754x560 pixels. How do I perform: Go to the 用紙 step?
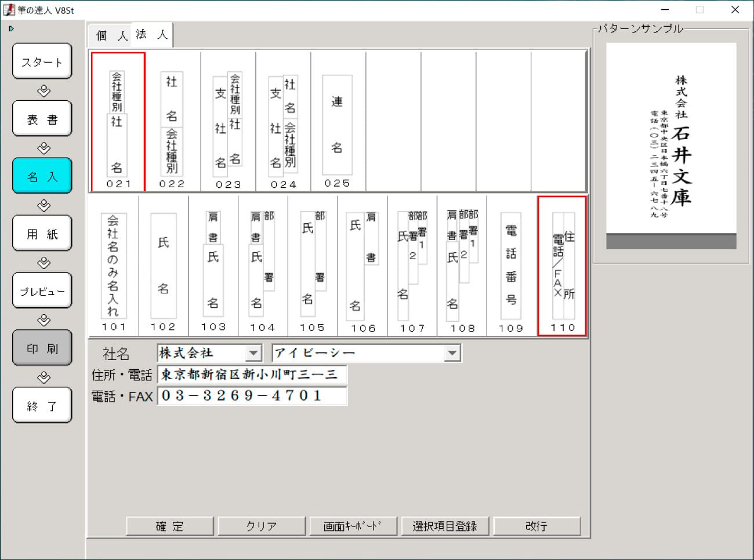[42, 234]
